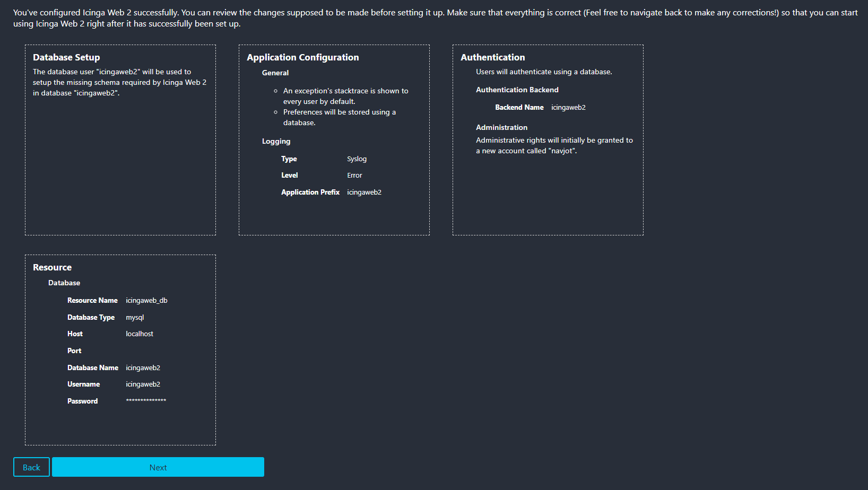Select the Database Setup heading

click(66, 57)
